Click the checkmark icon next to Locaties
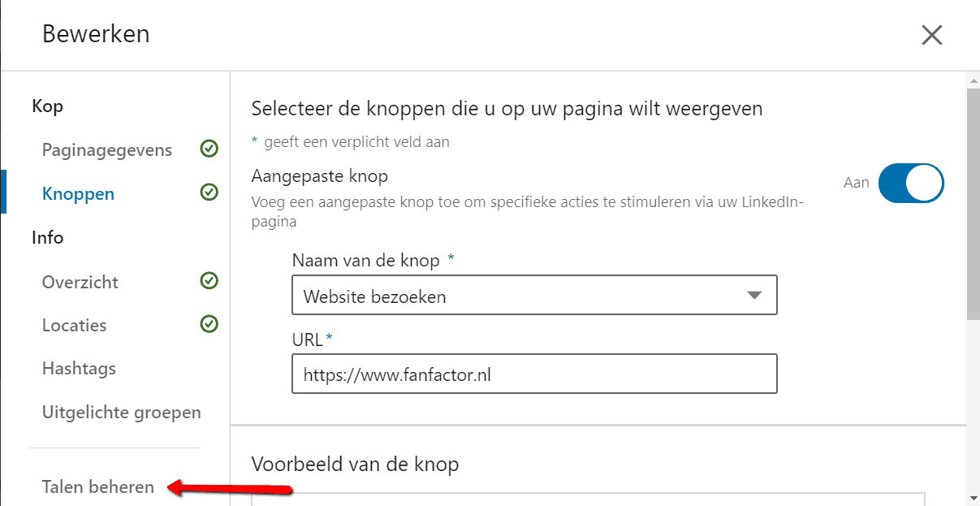This screenshot has width=980, height=506. coord(209,324)
